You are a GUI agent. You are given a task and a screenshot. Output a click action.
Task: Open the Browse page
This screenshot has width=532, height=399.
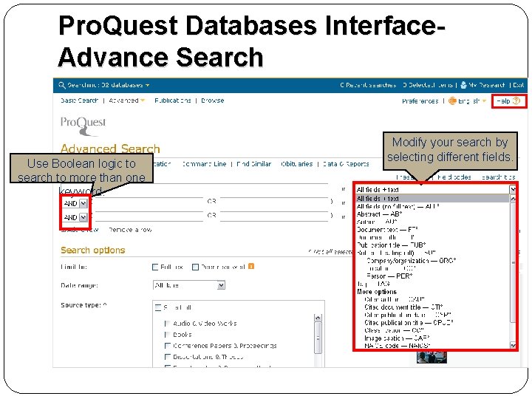tap(212, 100)
